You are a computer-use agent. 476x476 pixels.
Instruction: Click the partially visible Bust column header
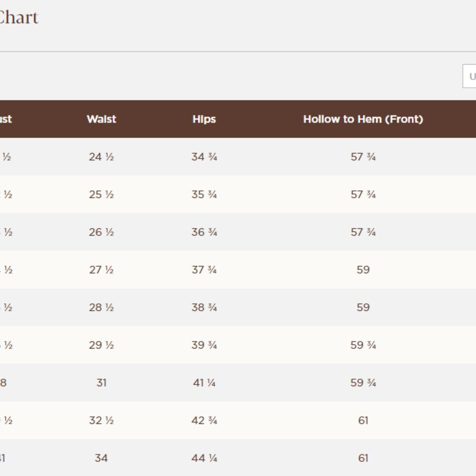pos(6,119)
